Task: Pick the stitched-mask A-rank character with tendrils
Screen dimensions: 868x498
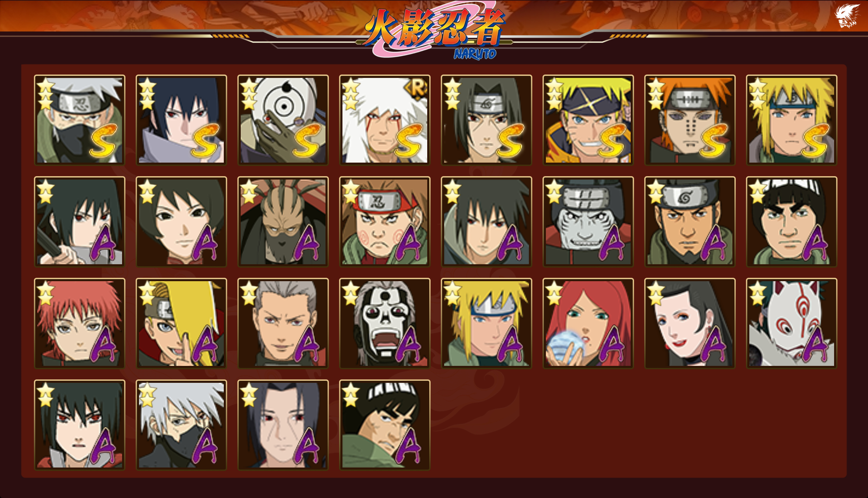Action: pos(283,221)
